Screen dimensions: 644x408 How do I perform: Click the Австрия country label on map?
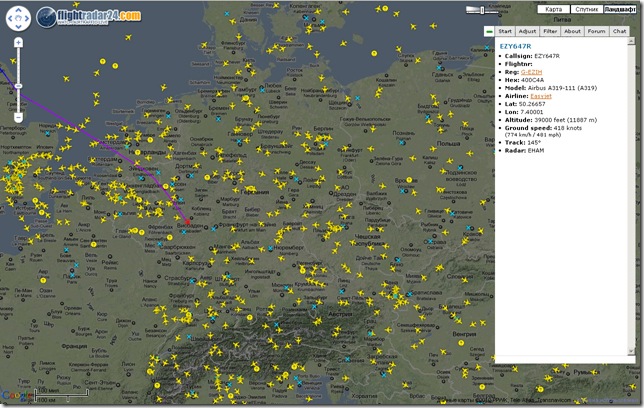point(340,313)
